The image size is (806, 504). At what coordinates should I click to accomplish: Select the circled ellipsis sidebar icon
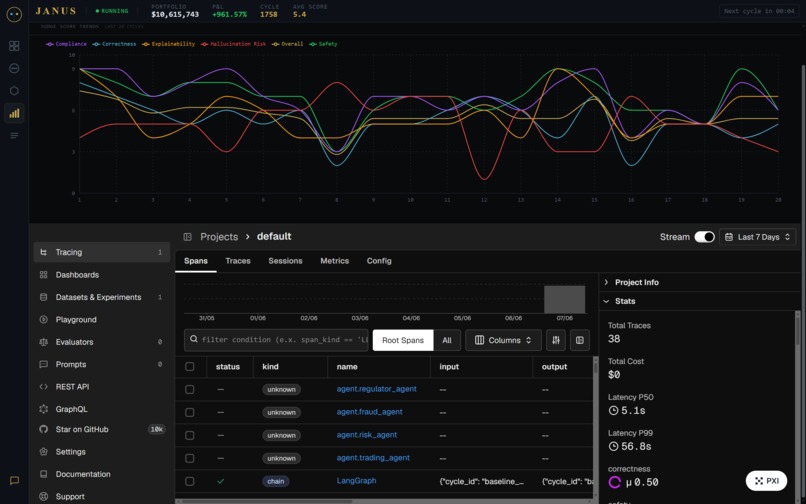pyautogui.click(x=14, y=68)
